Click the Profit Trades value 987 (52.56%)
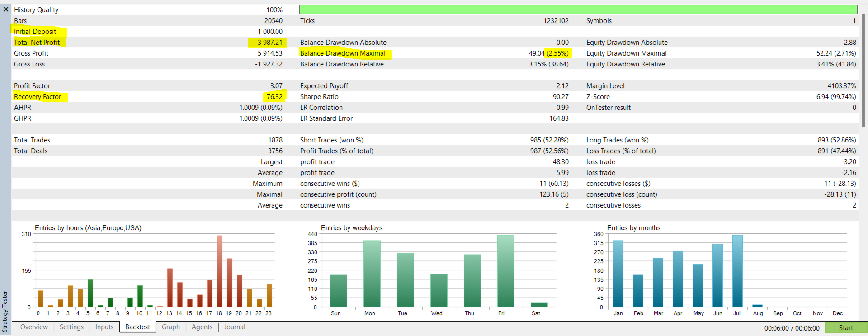Screen dimensions: 868x336 pos(549,151)
